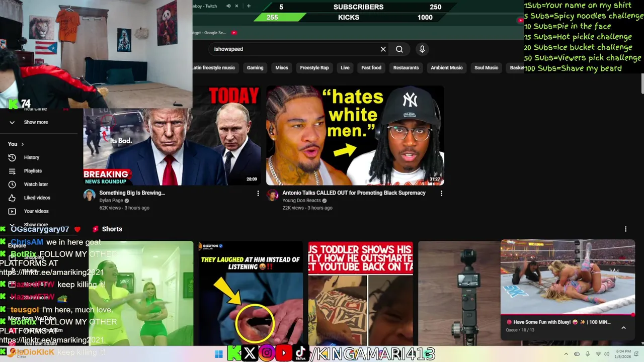Clear the ishowspeed search text
Viewport: 644px width, 362px height.
383,49
